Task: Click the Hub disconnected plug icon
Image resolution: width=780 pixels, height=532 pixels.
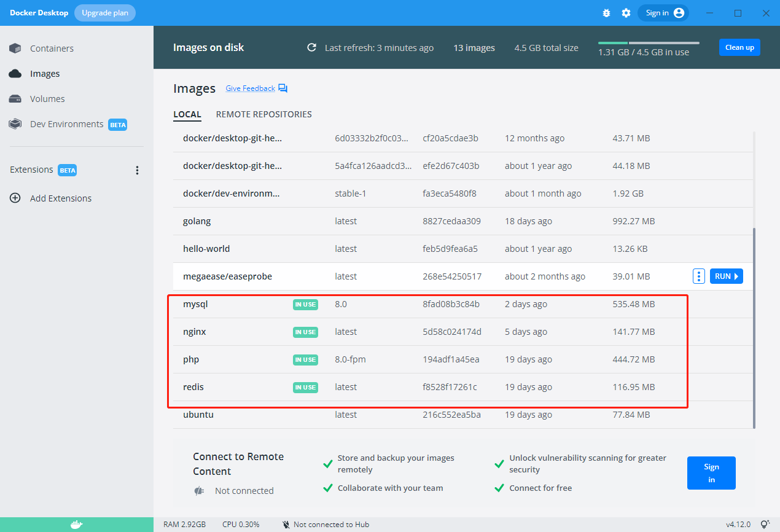Action: 286,525
